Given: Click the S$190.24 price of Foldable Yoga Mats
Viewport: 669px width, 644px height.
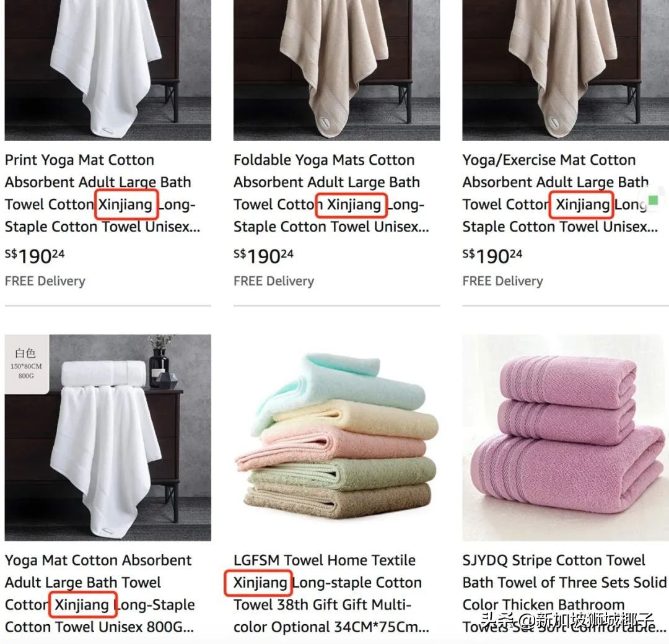Looking at the screenshot, I should pyautogui.click(x=263, y=256).
